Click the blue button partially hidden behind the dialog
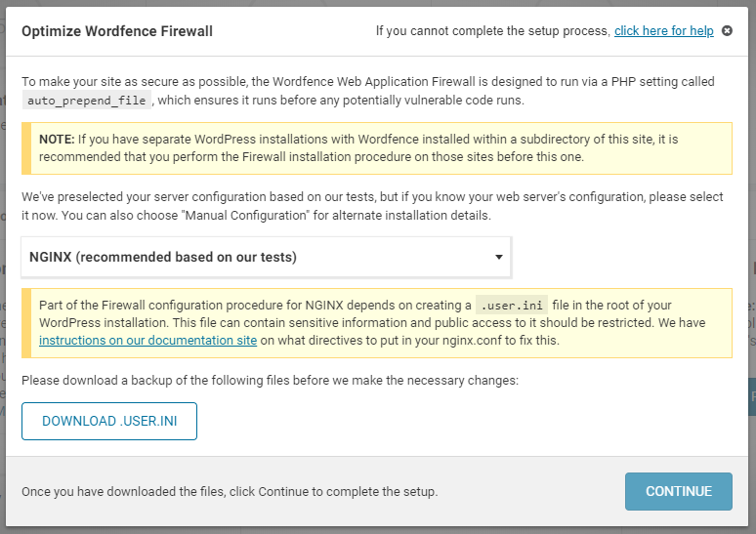This screenshot has height=534, width=756. coord(752,396)
